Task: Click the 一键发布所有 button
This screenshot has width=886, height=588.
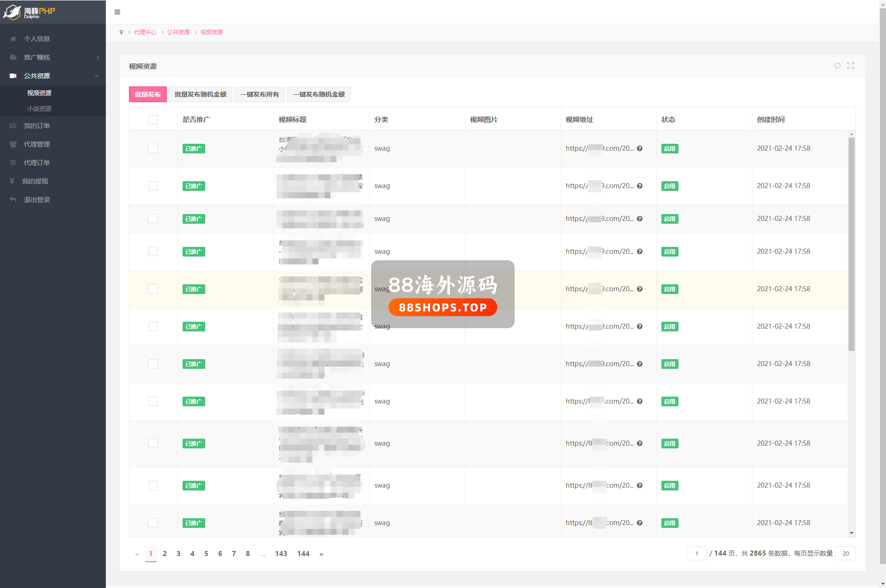Action: coord(259,94)
